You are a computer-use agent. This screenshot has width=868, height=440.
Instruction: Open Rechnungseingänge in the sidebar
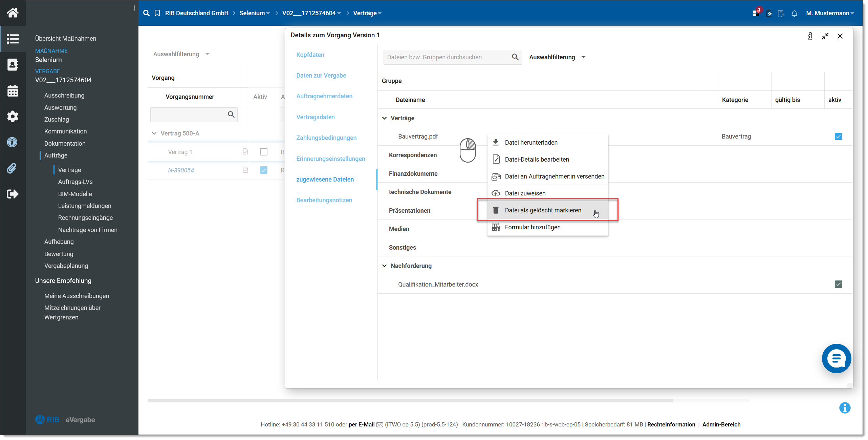pyautogui.click(x=85, y=217)
